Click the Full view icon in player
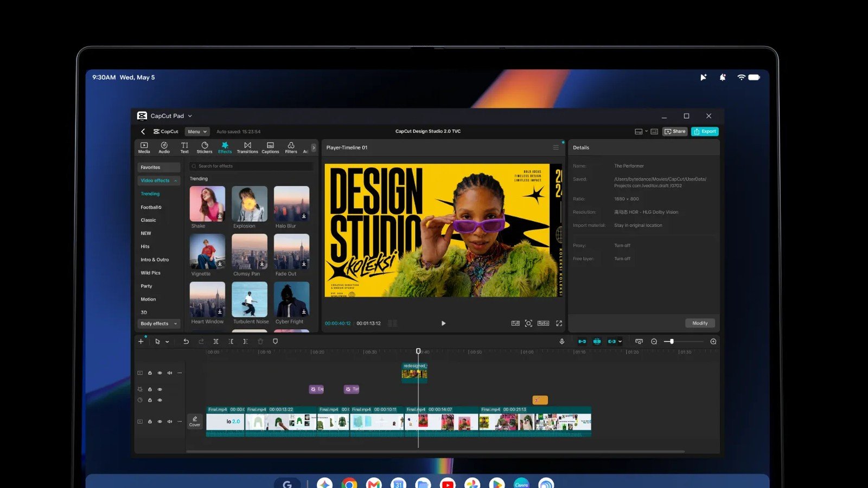Image resolution: width=868 pixels, height=488 pixels. 515,323
